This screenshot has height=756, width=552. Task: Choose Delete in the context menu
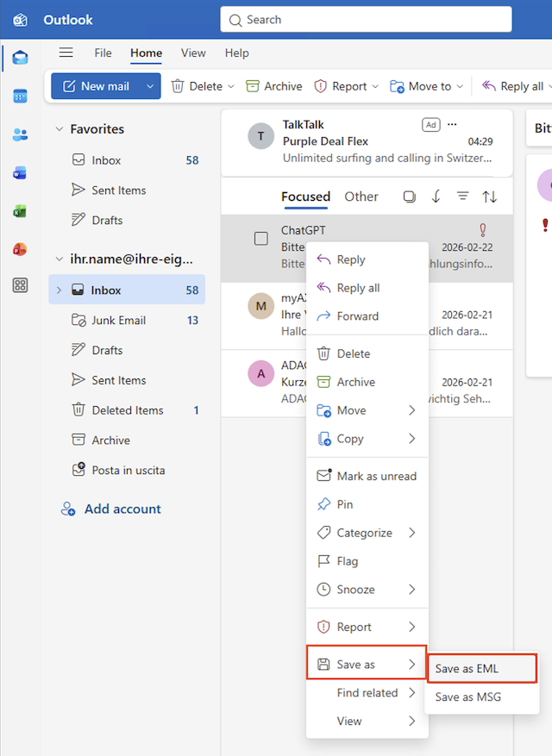point(367,354)
